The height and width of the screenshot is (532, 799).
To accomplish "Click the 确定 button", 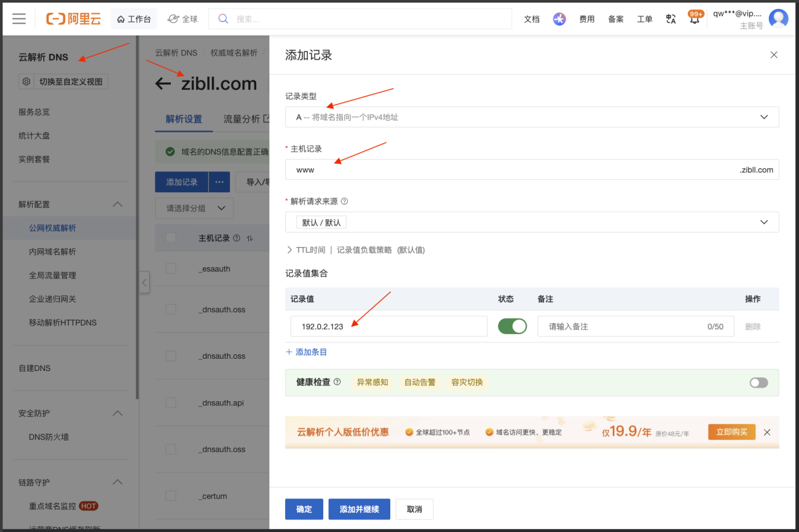I will [x=304, y=509].
